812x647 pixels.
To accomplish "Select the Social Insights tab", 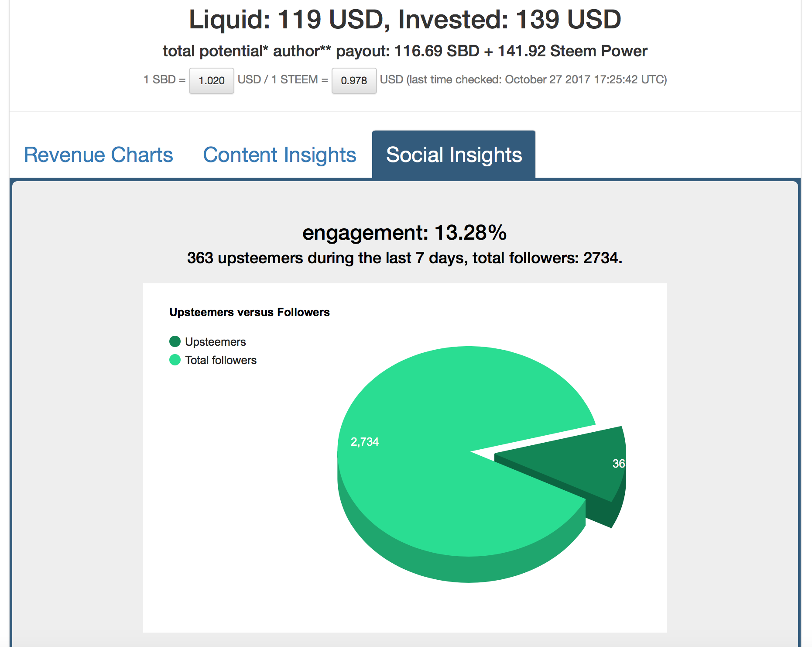I will (x=454, y=155).
